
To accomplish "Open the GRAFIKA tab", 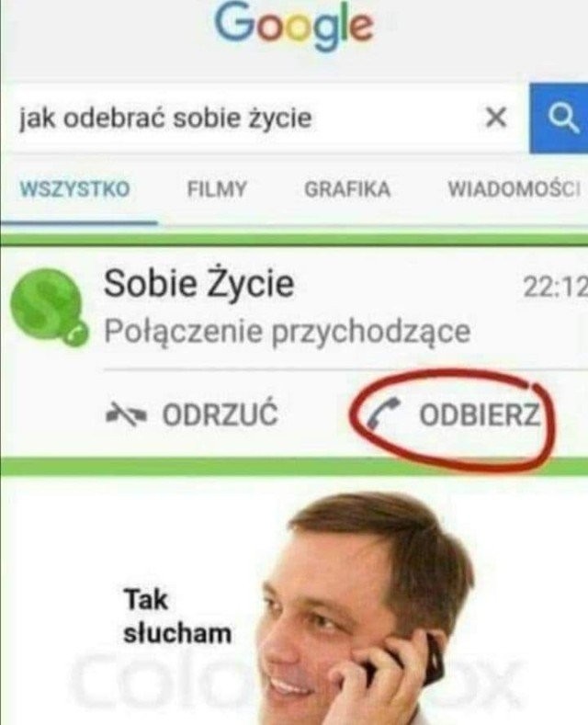I will [347, 189].
